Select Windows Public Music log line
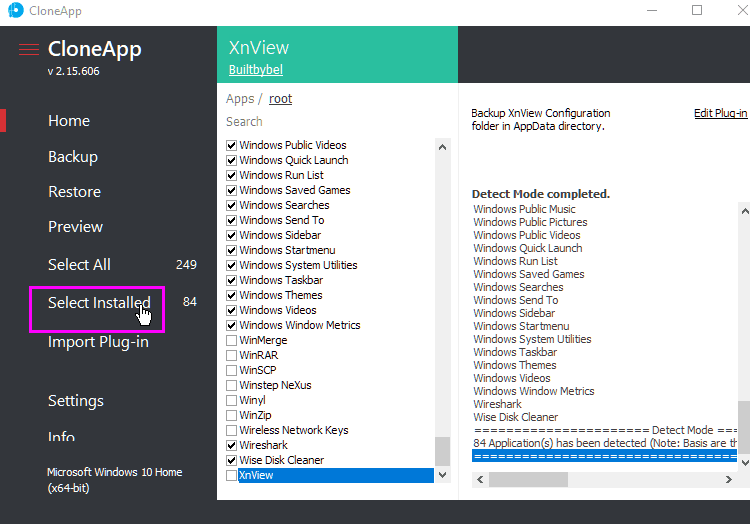The image size is (750, 524). (x=524, y=209)
